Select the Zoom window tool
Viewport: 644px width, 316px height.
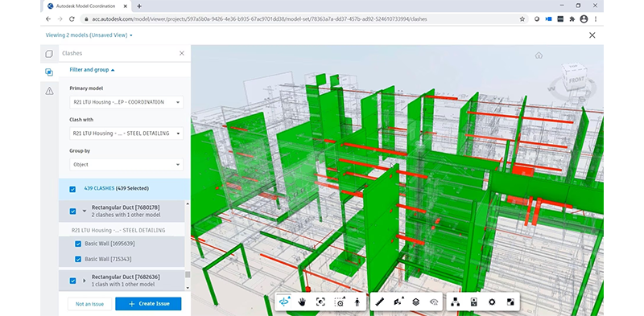click(x=339, y=302)
